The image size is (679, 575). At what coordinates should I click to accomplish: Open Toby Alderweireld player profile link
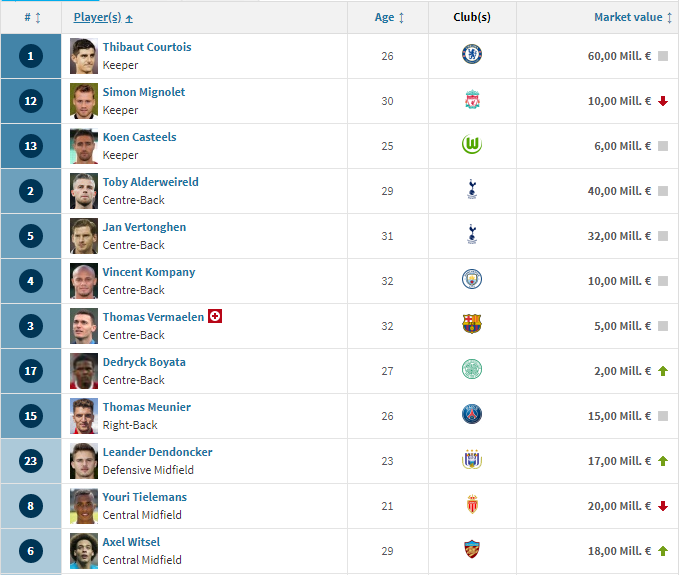click(150, 182)
